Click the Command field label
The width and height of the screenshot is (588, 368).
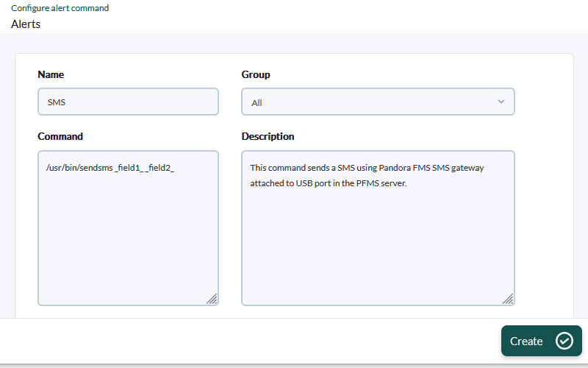tap(60, 136)
